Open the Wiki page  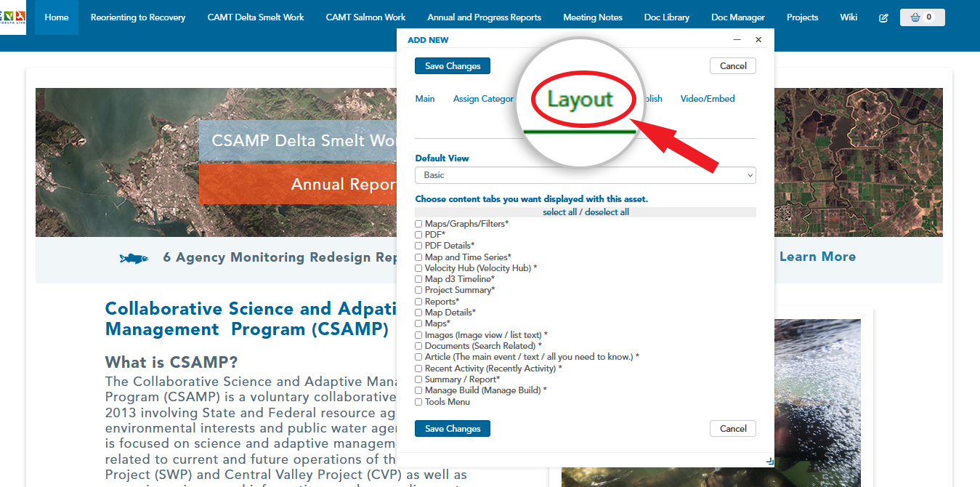pos(849,17)
